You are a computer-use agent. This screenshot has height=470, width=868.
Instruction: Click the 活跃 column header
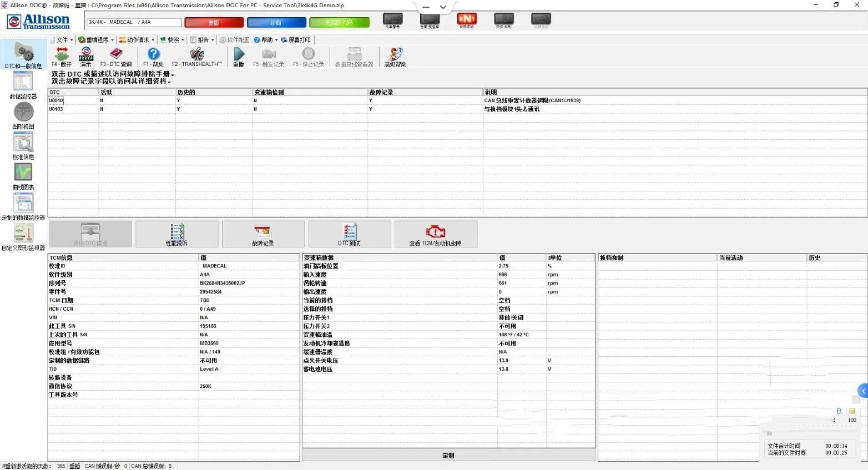(x=137, y=92)
